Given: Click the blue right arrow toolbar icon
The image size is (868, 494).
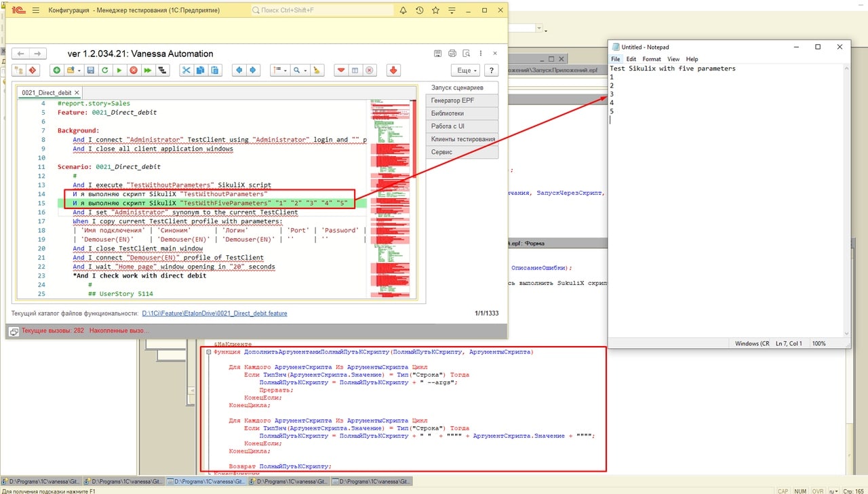Looking at the screenshot, I should (252, 70).
